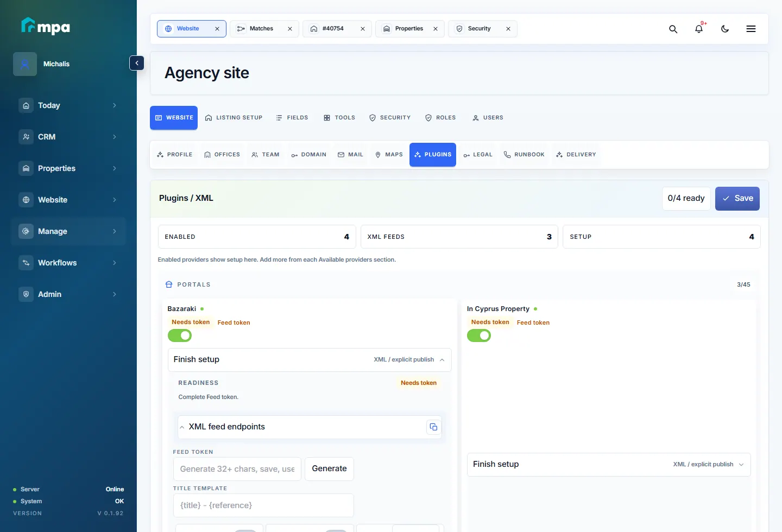Expand Today sidebar section
The image size is (782, 532).
pyautogui.click(x=114, y=105)
